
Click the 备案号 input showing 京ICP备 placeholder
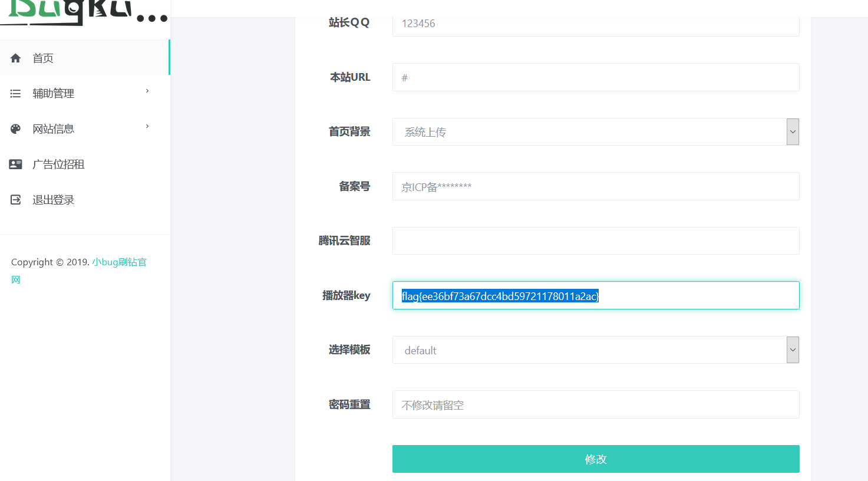(x=595, y=186)
